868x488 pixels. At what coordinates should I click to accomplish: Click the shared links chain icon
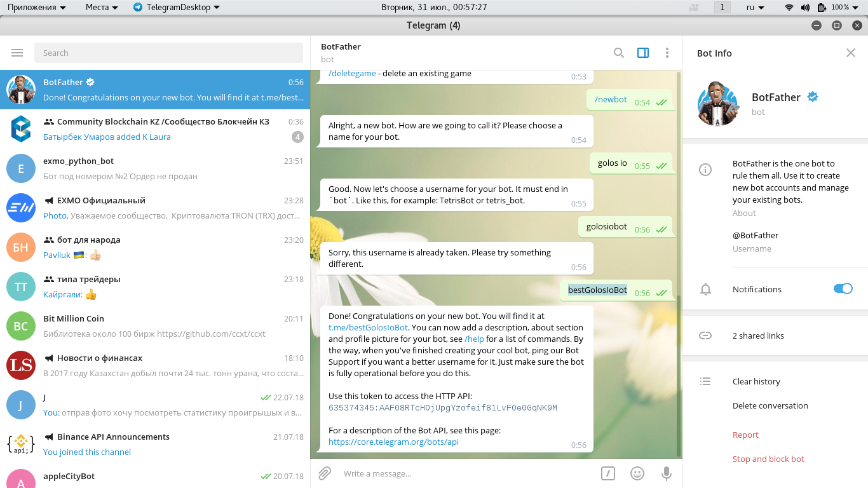pyautogui.click(x=705, y=335)
